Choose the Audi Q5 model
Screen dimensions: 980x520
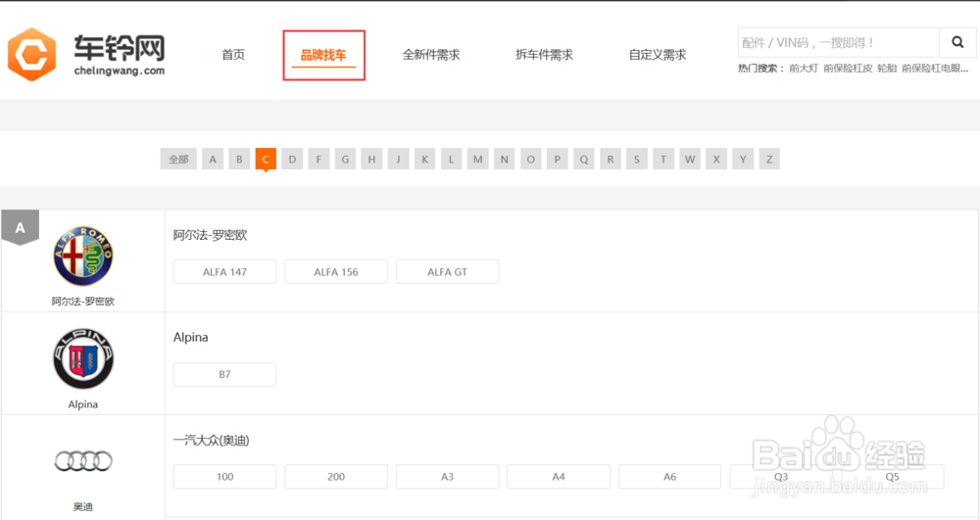click(x=893, y=476)
